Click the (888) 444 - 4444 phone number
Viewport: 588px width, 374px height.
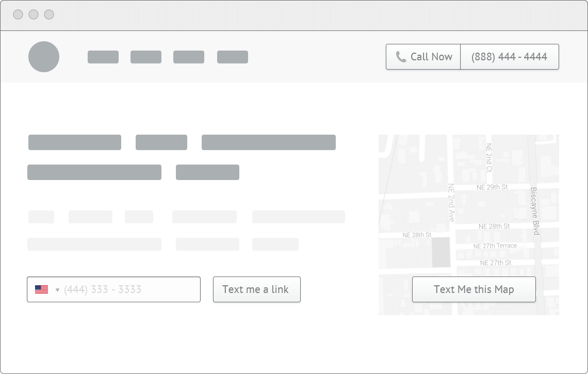[510, 56]
